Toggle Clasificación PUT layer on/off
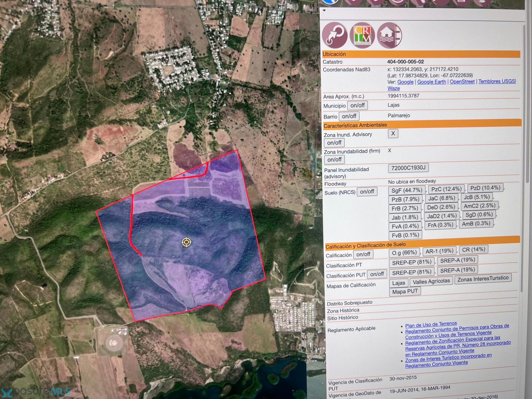The width and height of the screenshot is (532, 399). pyautogui.click(x=377, y=274)
